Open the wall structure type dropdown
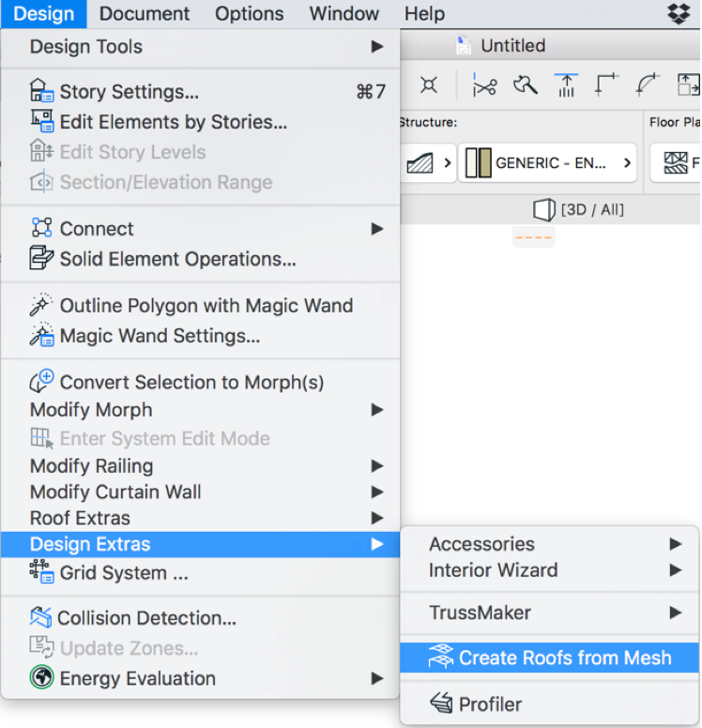The height and width of the screenshot is (728, 702). coord(428,163)
